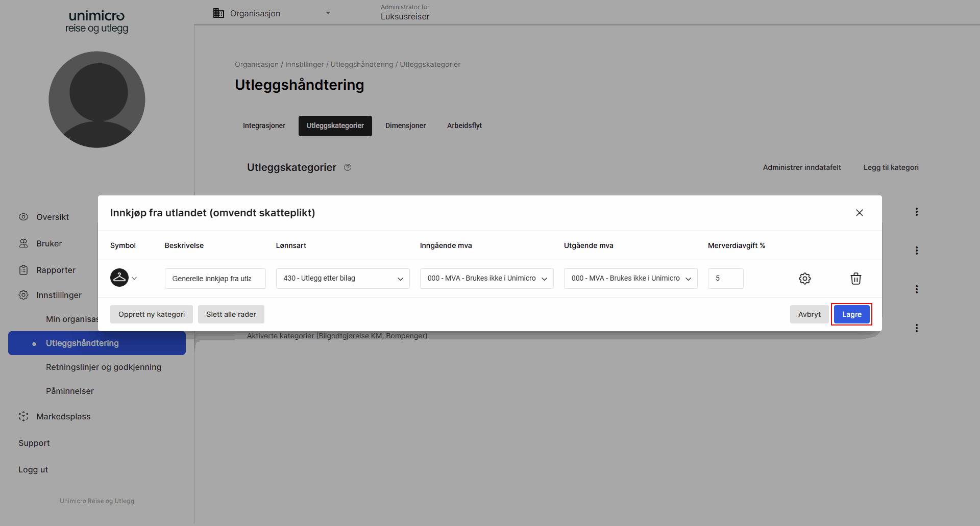Image resolution: width=980 pixels, height=526 pixels.
Task: Click the organization building icon in top bar
Action: (x=218, y=13)
